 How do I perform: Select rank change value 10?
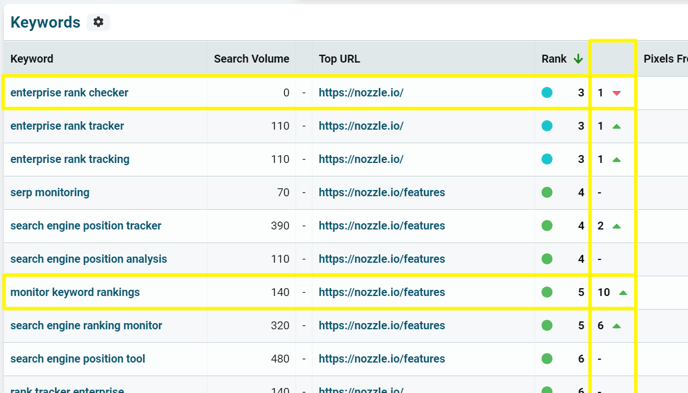604,292
